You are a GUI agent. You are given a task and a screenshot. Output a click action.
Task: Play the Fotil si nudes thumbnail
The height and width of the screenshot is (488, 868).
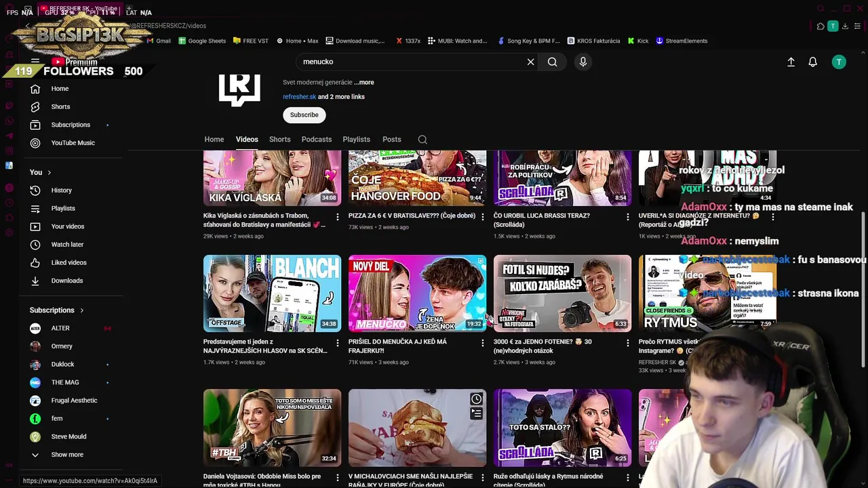562,293
